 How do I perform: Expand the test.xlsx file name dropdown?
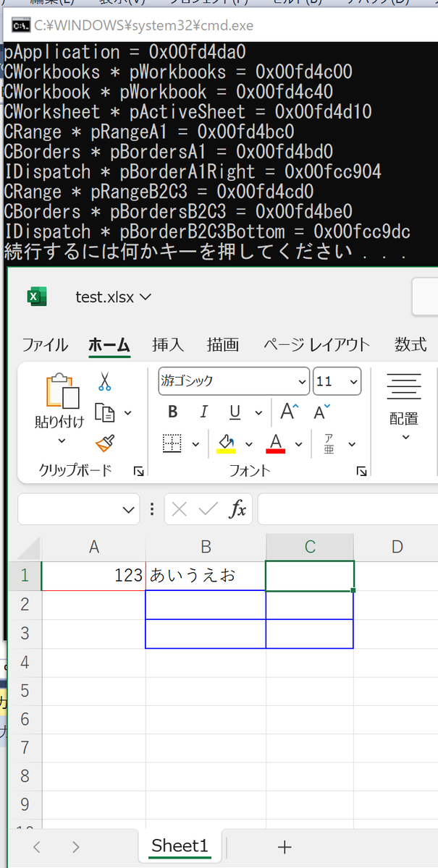point(145,297)
